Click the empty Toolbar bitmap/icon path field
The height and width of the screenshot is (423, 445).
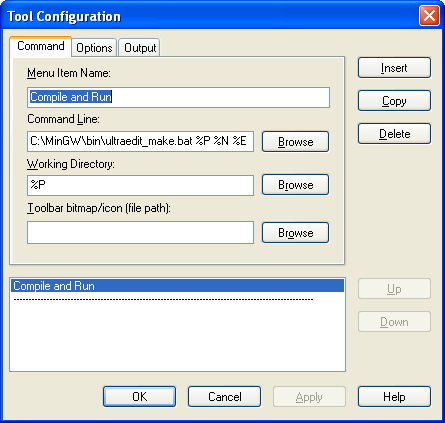coord(140,233)
